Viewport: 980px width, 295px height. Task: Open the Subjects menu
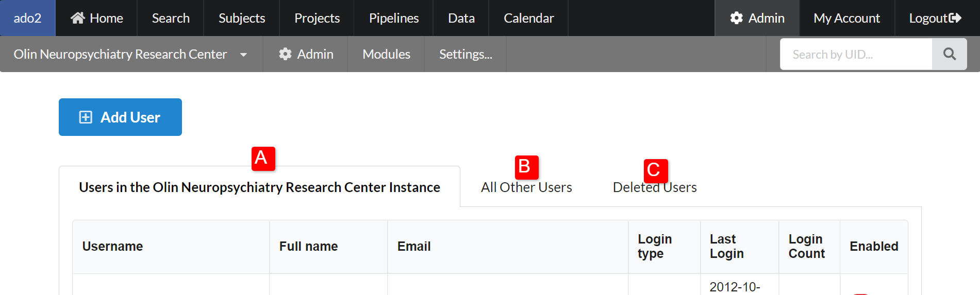coord(241,18)
